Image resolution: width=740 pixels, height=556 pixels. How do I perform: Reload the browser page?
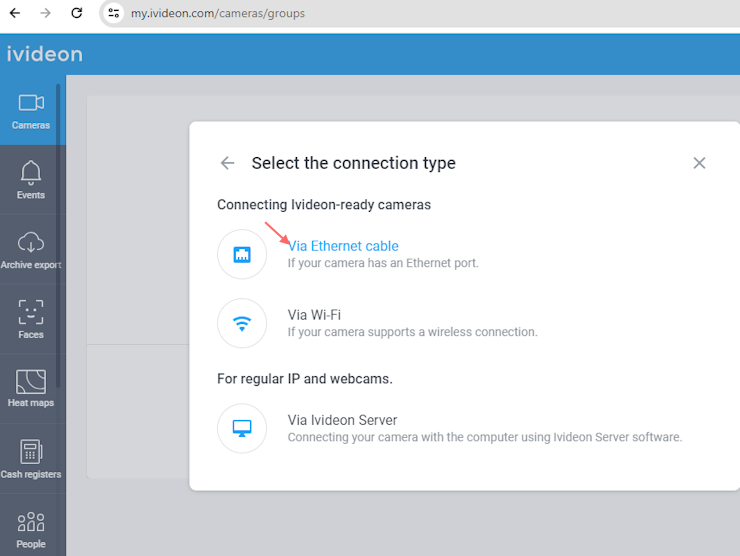[x=76, y=13]
